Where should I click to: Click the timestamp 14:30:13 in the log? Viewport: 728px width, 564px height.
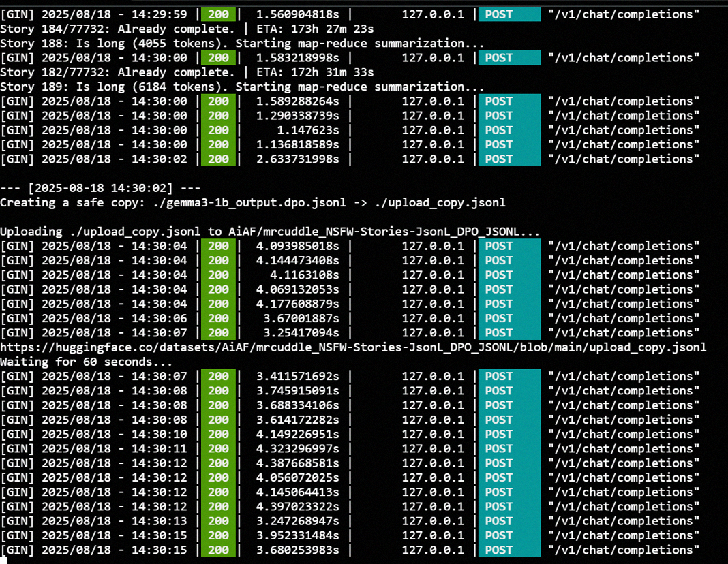point(160,521)
